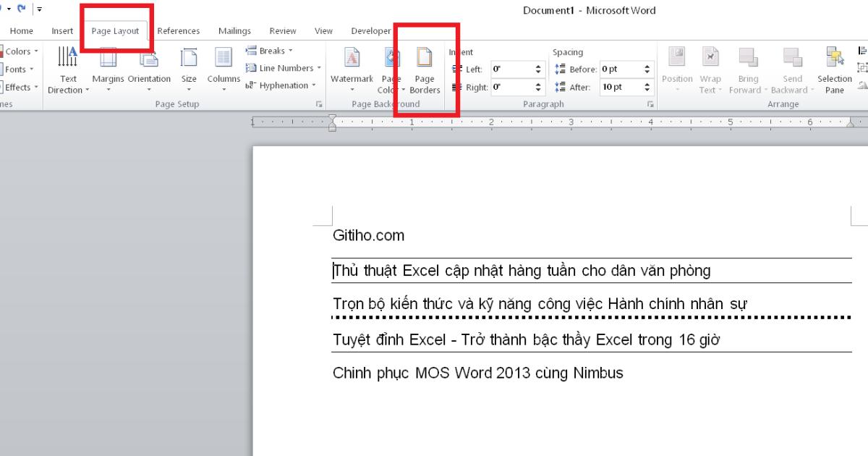Open the theme Effects dropdown
The width and height of the screenshot is (868, 456).
(19, 87)
